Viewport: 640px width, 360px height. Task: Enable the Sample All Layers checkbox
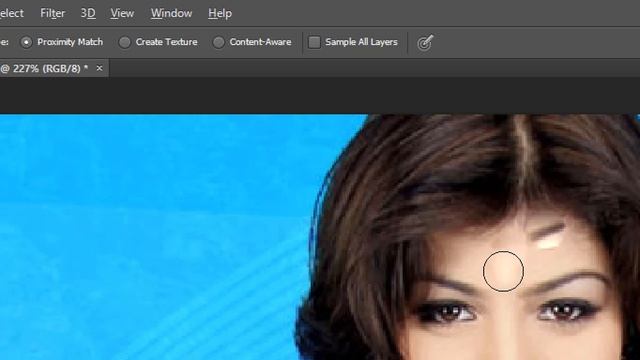click(x=314, y=42)
